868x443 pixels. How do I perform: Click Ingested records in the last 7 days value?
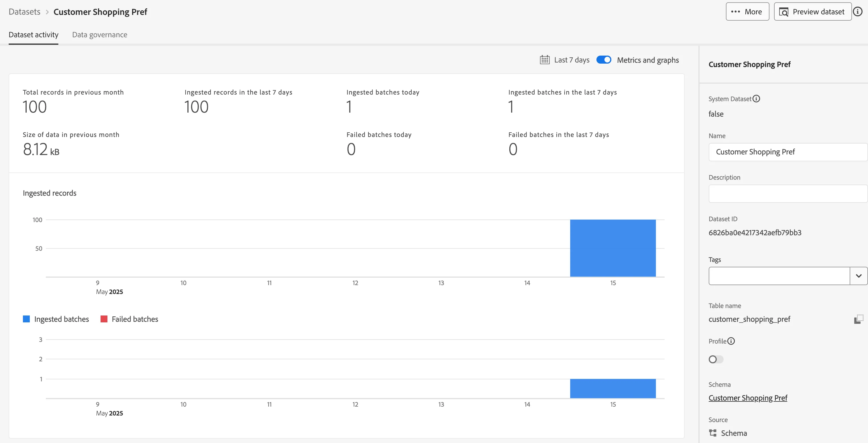point(196,107)
